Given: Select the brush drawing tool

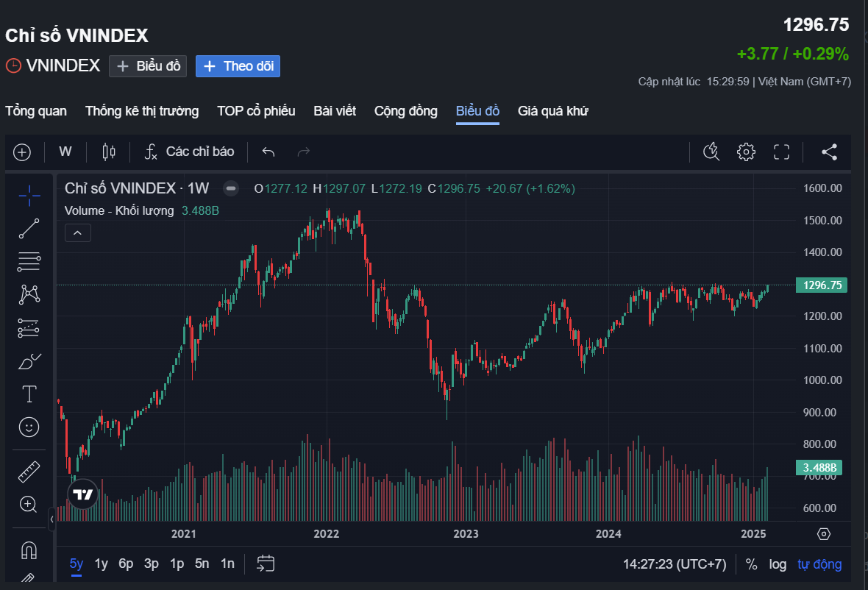Looking at the screenshot, I should click(x=29, y=360).
